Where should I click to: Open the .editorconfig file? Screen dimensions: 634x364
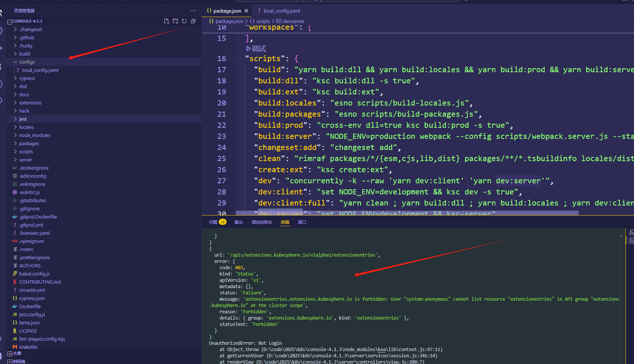[33, 176]
